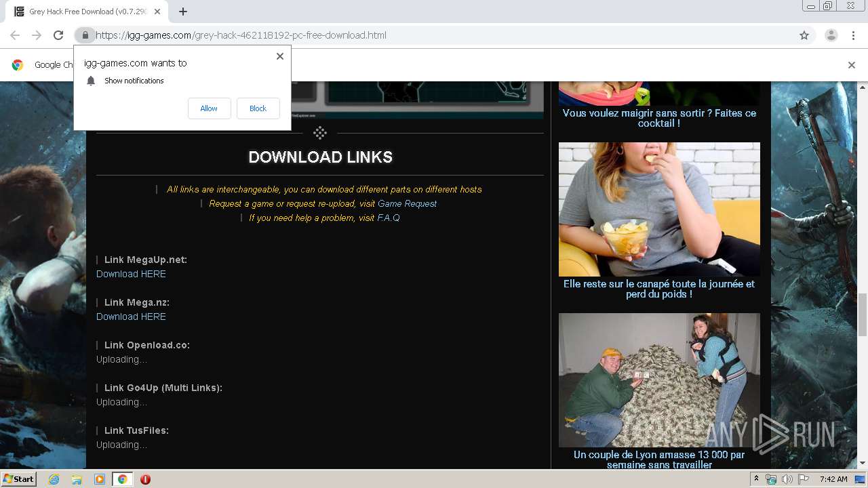Open the Chrome three-dot menu

click(x=853, y=35)
